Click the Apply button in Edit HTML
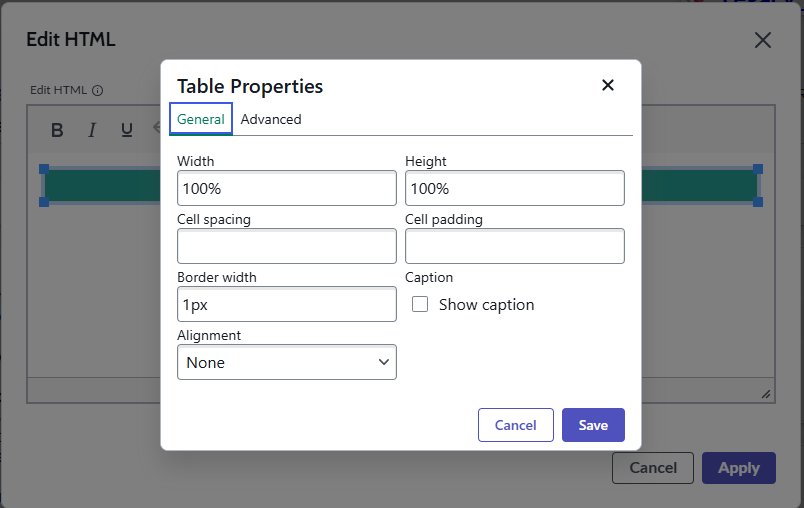The image size is (804, 508). point(739,467)
